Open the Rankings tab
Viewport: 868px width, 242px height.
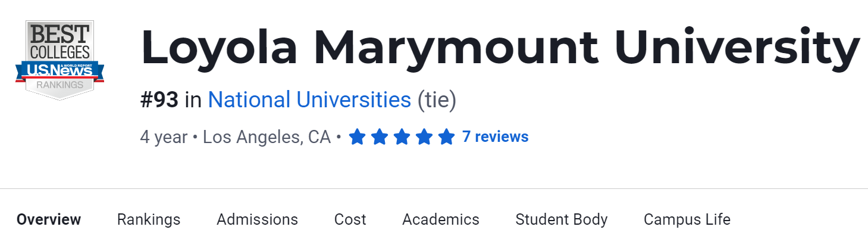[x=149, y=219]
